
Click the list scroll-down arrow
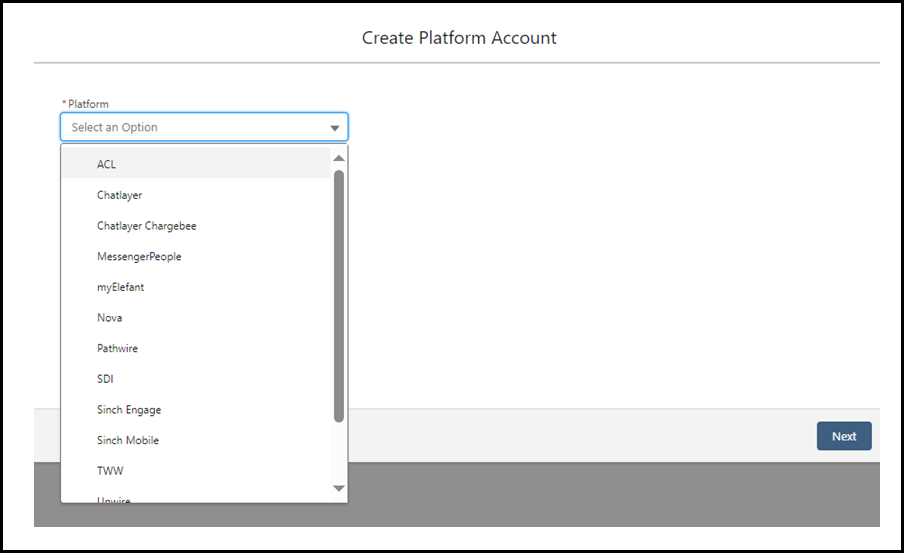pos(339,488)
